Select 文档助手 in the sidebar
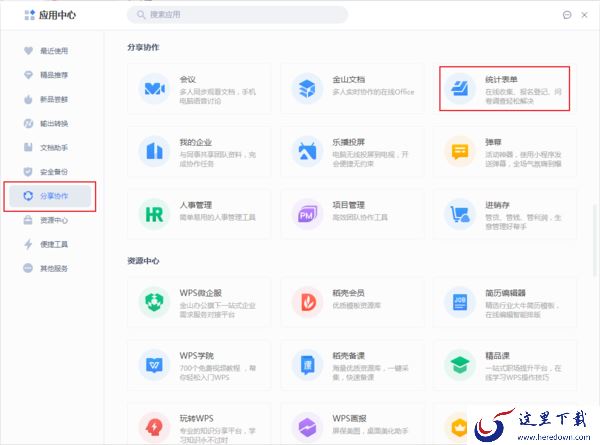600x445 pixels. [48, 147]
